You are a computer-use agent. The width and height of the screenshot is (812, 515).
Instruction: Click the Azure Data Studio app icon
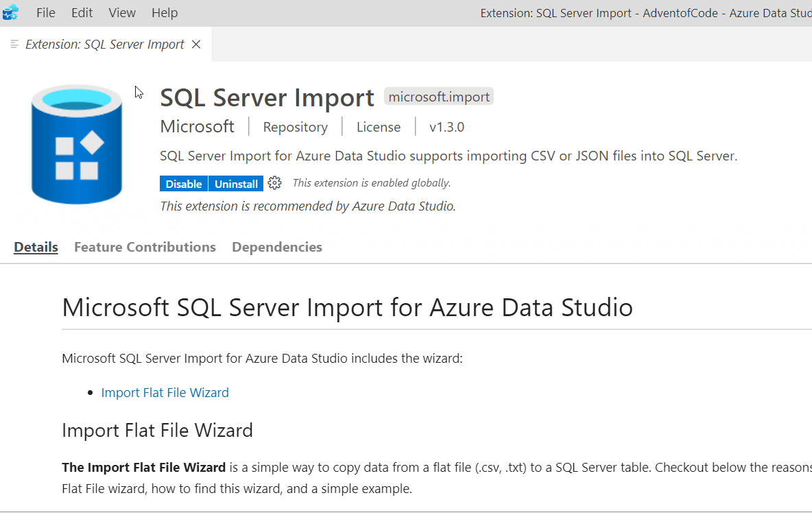coord(10,12)
